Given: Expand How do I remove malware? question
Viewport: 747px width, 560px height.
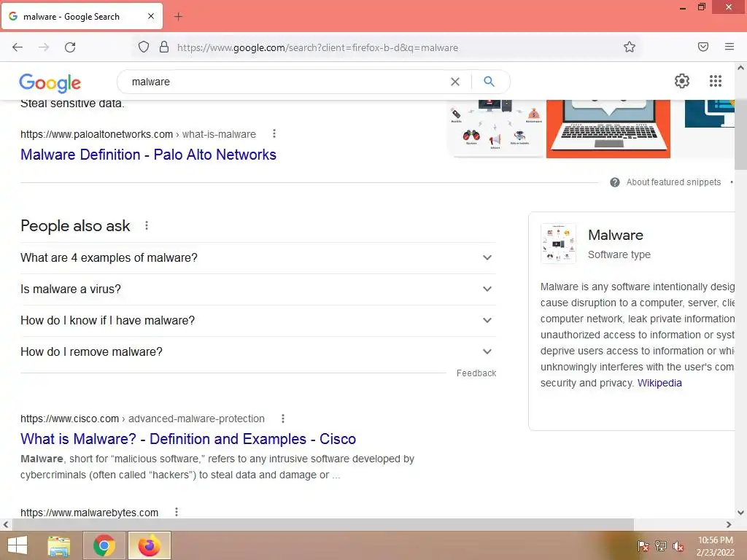Looking at the screenshot, I should pyautogui.click(x=258, y=352).
